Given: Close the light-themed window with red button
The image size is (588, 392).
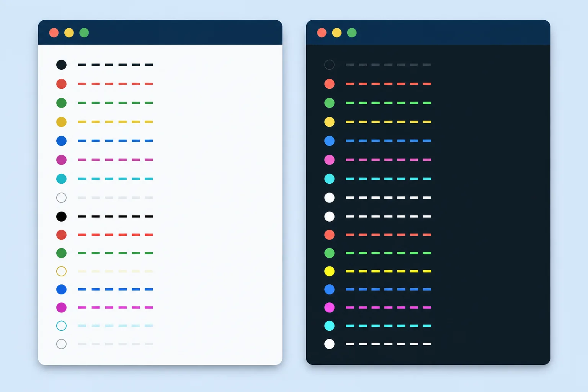Looking at the screenshot, I should tap(54, 33).
